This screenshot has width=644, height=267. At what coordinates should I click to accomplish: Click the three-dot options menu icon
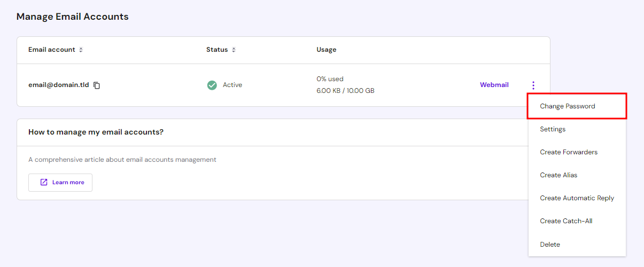click(533, 85)
